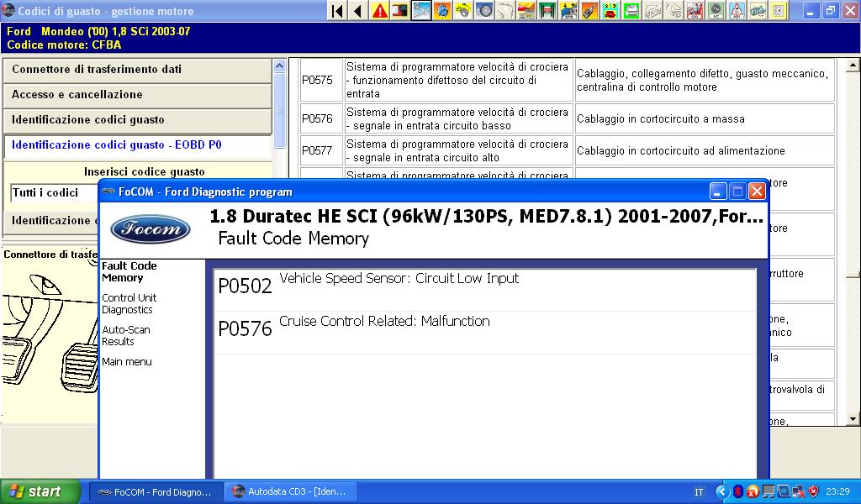Open Control Unit Diagnostics link

tap(129, 304)
